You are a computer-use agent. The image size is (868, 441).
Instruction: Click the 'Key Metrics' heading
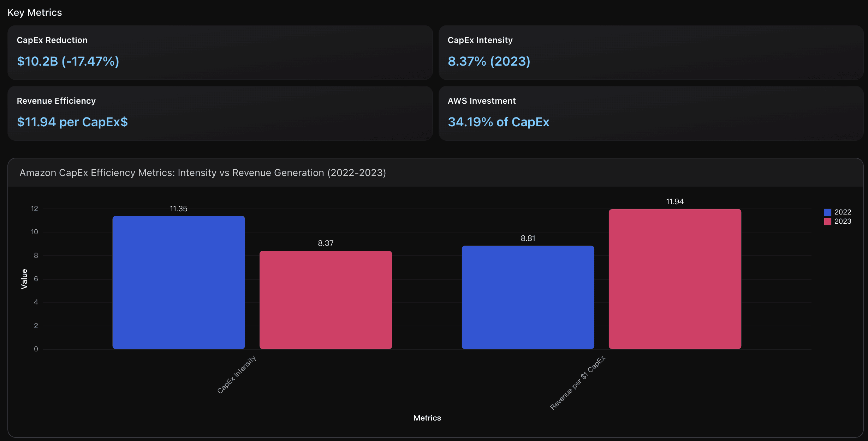coord(35,13)
